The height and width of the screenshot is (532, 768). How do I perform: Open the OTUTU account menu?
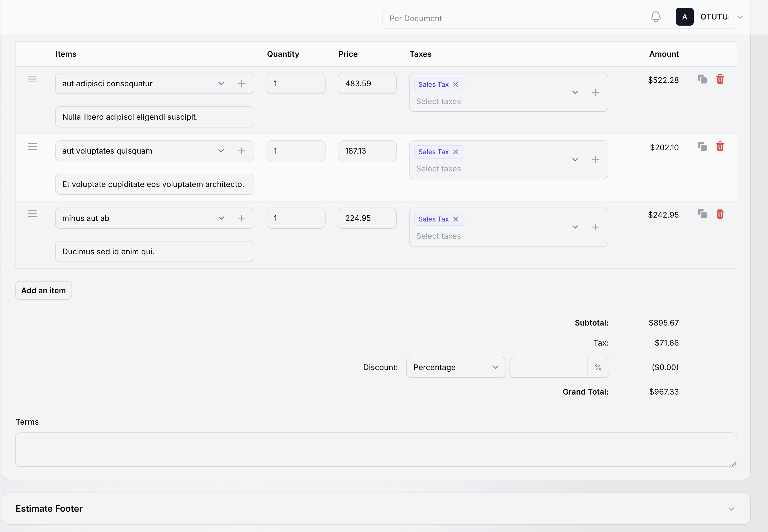tap(713, 17)
